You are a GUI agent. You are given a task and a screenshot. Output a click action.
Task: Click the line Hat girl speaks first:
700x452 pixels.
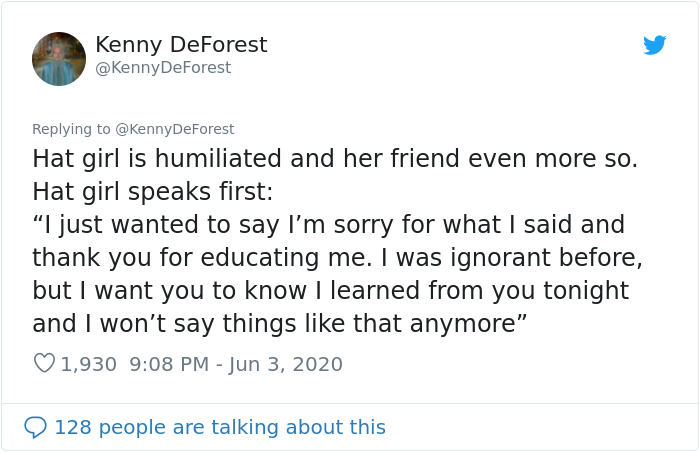click(x=153, y=192)
